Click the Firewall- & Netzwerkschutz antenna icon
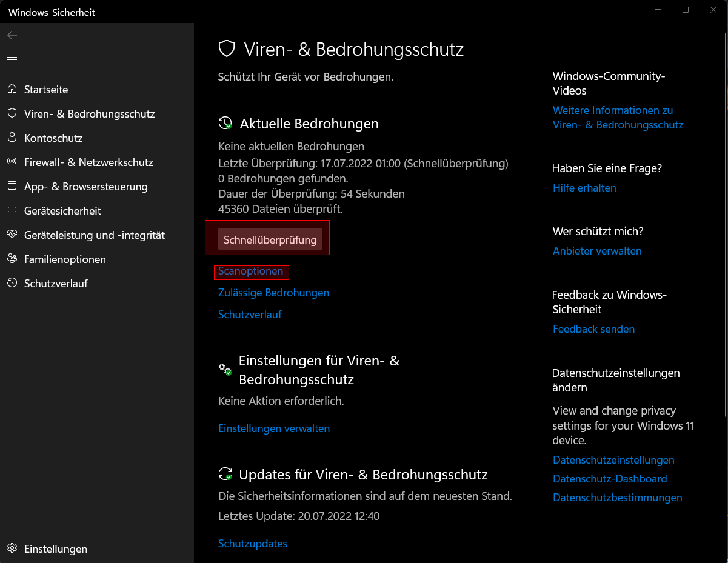The width and height of the screenshot is (728, 563). click(x=12, y=162)
